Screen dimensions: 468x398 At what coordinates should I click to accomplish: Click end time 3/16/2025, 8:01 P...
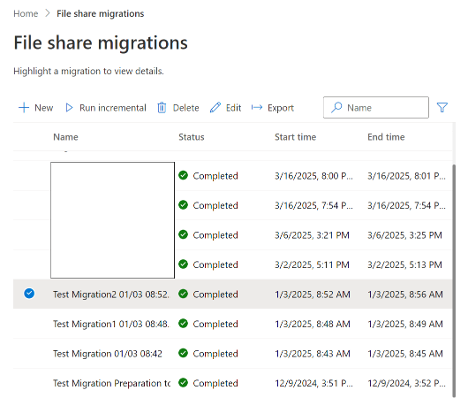point(406,176)
